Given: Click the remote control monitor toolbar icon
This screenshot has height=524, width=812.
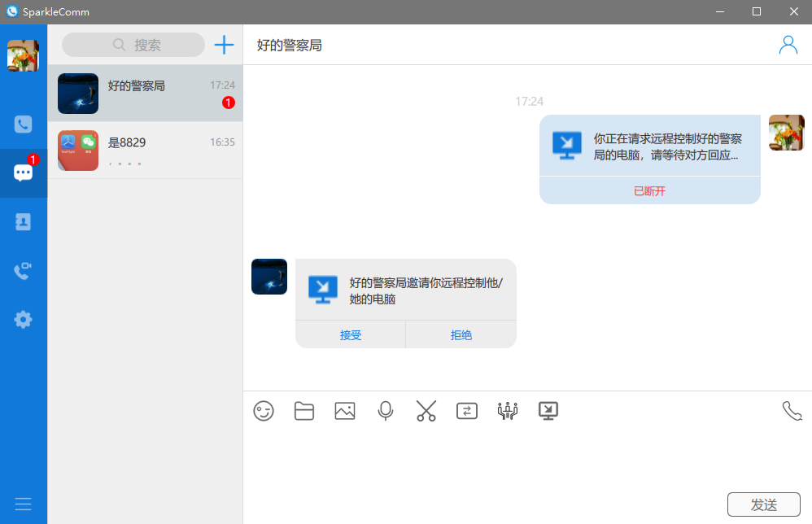Looking at the screenshot, I should [548, 411].
